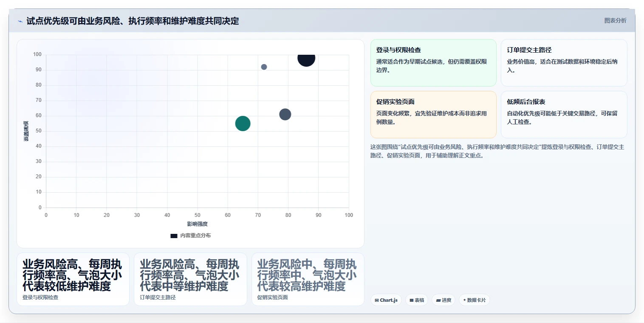Click the stat card labeled 订单提交主路径
Viewport: 644px width, 323px height.
tap(190, 279)
